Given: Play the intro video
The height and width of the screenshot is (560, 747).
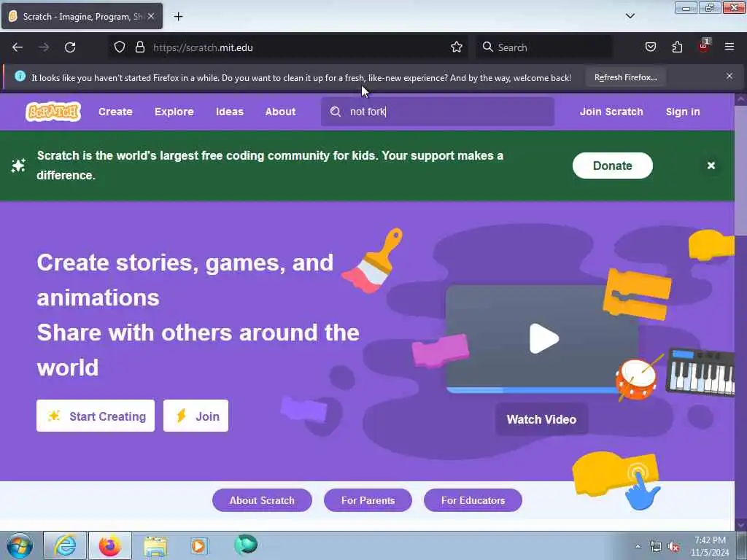Looking at the screenshot, I should click(x=543, y=338).
